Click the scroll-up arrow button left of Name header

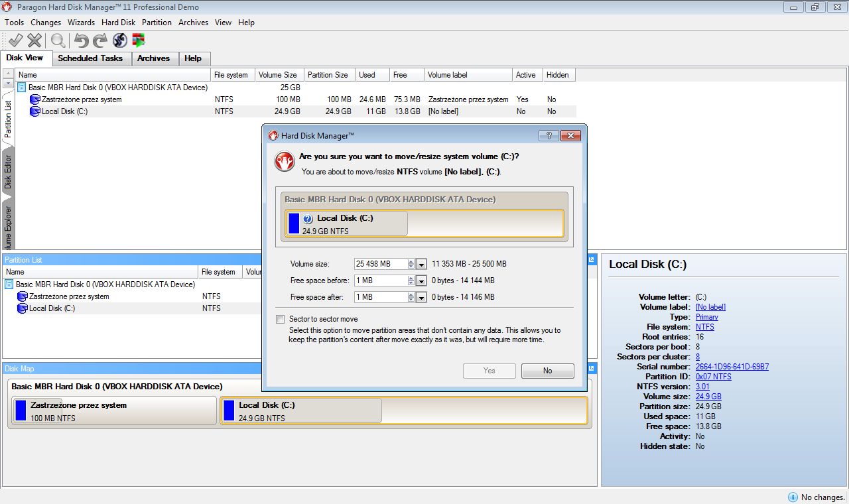coord(8,73)
